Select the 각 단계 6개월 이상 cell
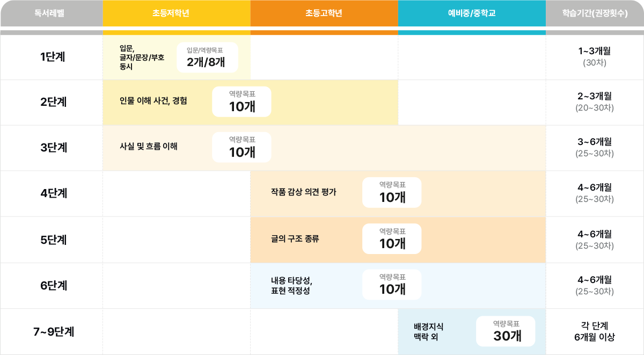 coord(595,331)
